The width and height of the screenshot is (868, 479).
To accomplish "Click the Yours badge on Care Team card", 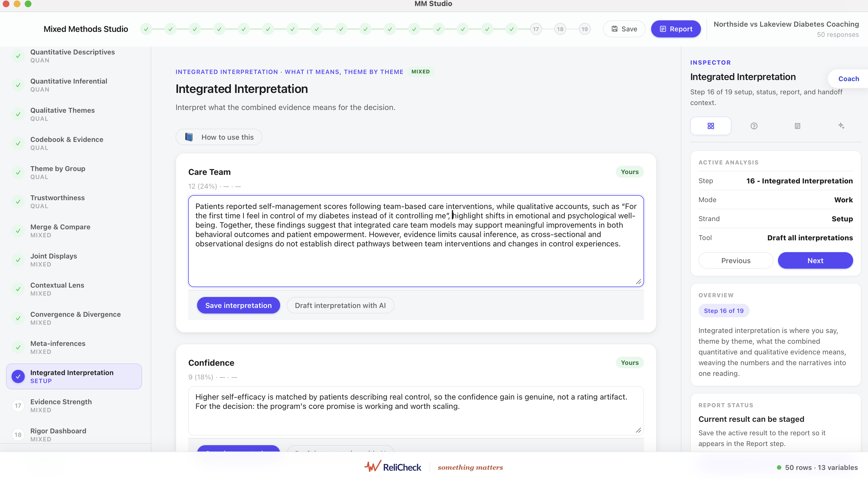I will click(x=629, y=172).
